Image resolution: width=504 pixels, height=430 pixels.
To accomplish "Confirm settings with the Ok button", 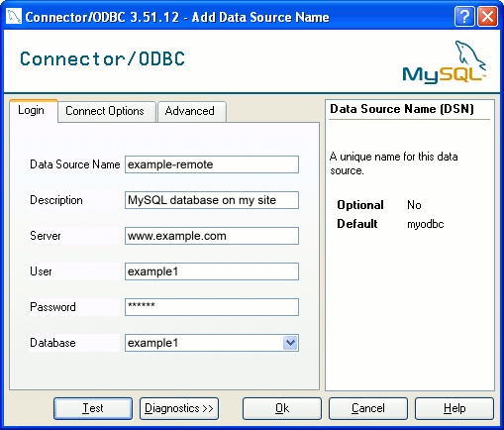I will (x=282, y=408).
